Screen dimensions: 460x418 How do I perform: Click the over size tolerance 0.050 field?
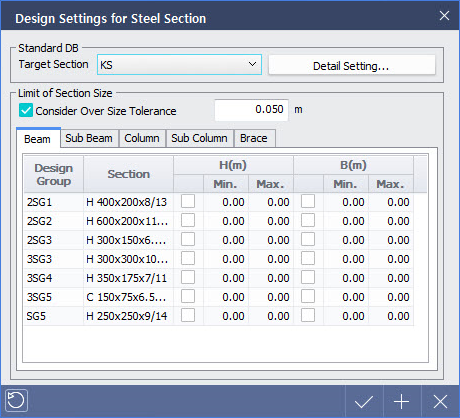pos(251,110)
